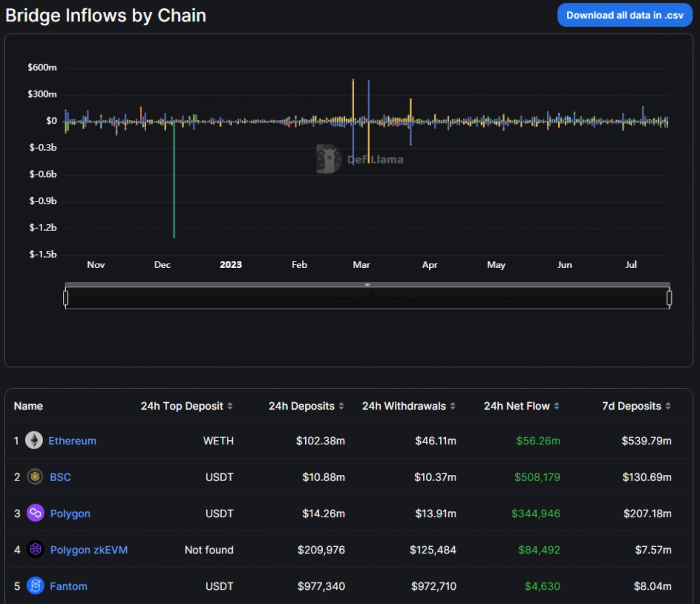Sort by 24h Net Flow column
Viewport: 700px width, 604px height.
click(x=521, y=406)
